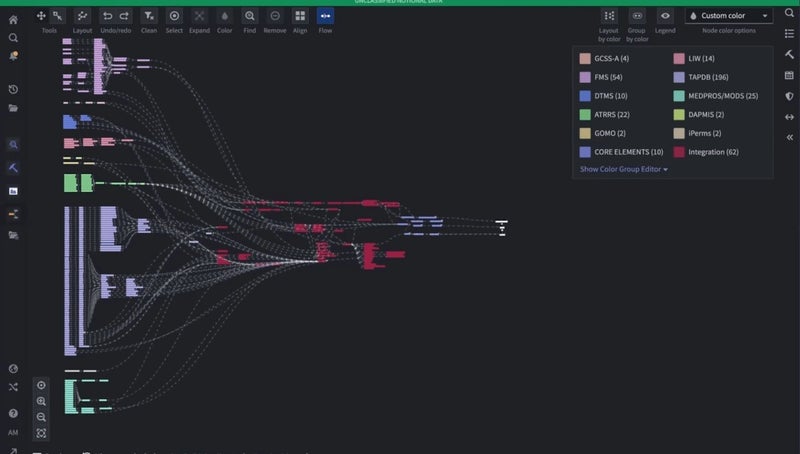Click the Layout by color button

(608, 16)
